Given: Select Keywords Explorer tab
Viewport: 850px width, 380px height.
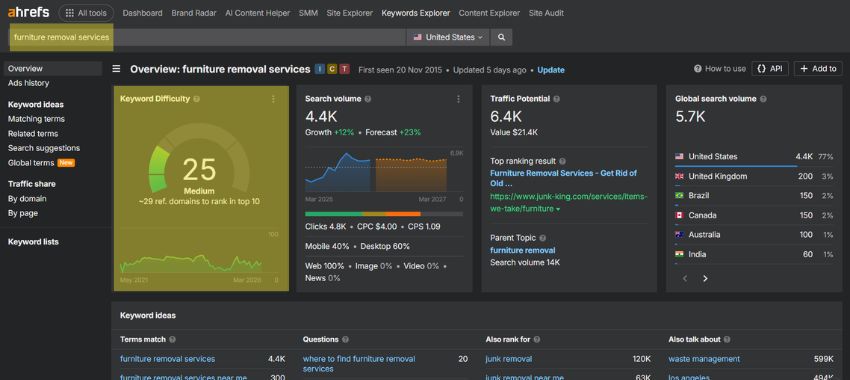Looking at the screenshot, I should click(x=416, y=13).
